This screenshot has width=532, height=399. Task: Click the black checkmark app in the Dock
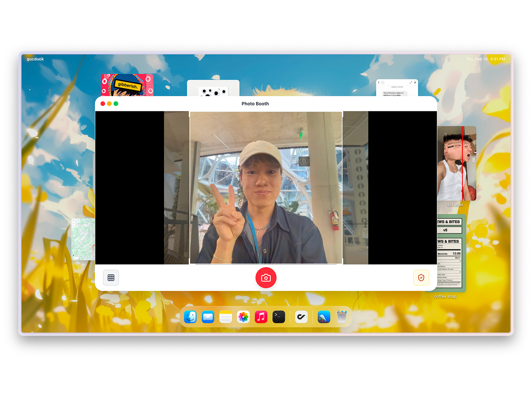pyautogui.click(x=301, y=317)
